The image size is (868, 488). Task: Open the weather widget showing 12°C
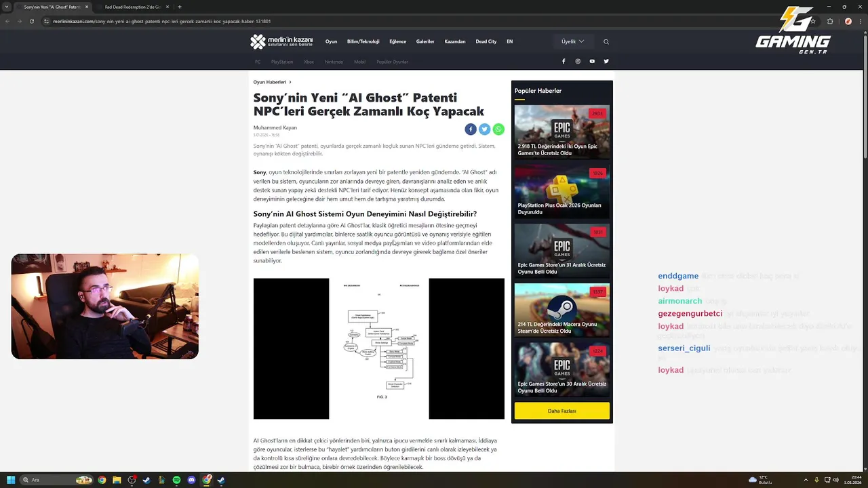[760, 480]
